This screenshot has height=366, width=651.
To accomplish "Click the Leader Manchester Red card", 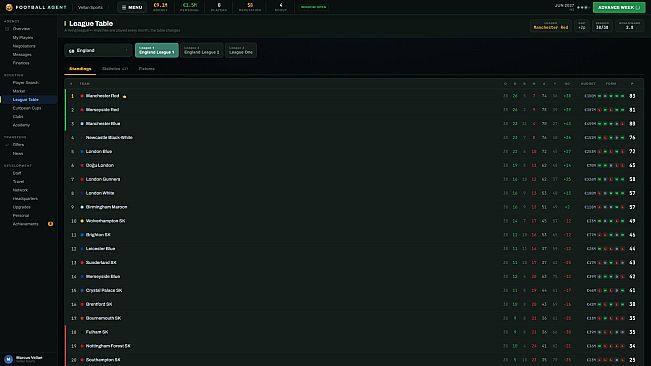I will tap(551, 26).
